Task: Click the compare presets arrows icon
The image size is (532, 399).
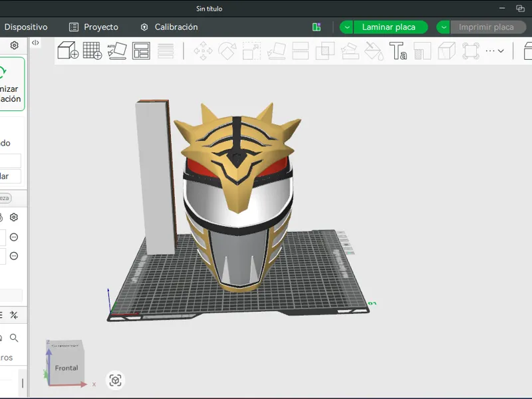Action: tap(14, 315)
